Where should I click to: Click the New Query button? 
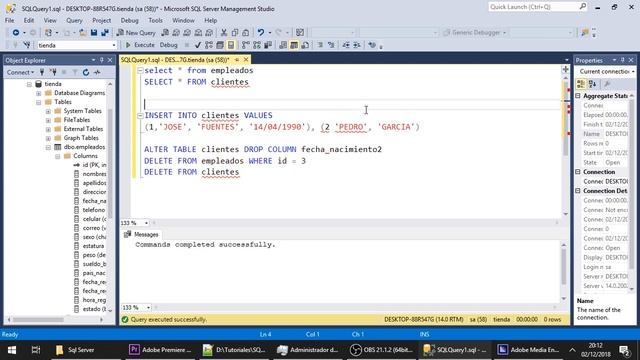(x=136, y=33)
